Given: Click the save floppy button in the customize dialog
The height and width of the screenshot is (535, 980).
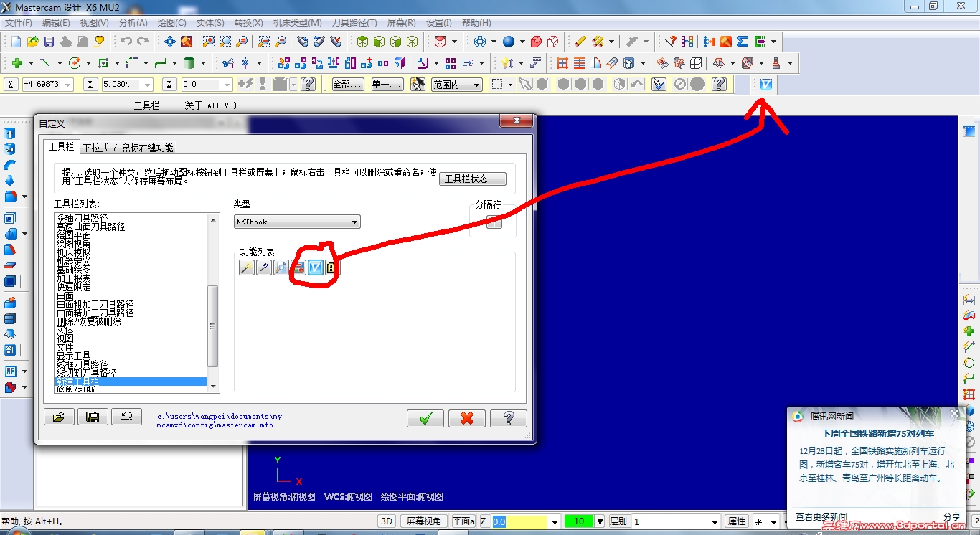Looking at the screenshot, I should coord(93,417).
